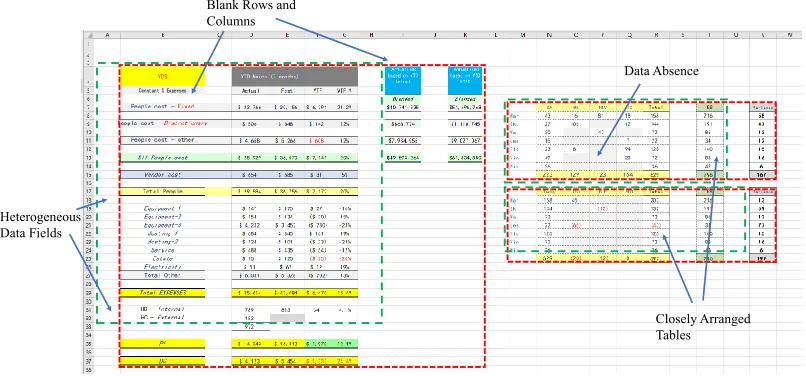Click the Electricity row label

tap(162, 267)
